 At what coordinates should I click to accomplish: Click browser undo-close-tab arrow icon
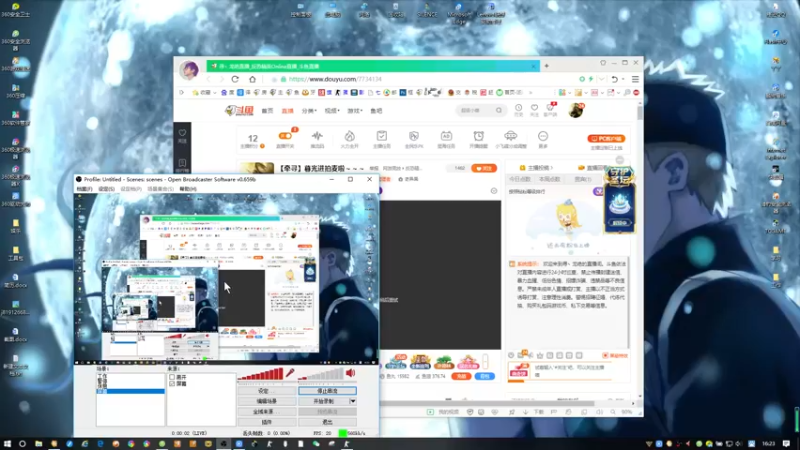(615, 79)
